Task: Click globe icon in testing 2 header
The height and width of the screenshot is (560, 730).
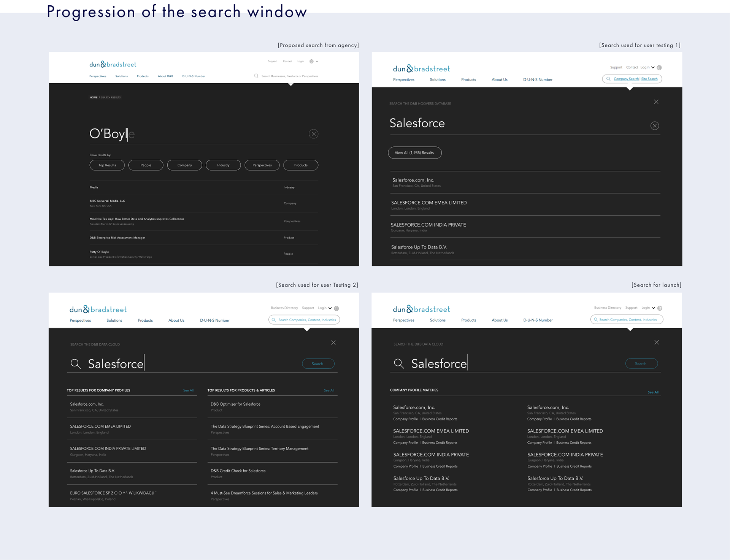Action: click(336, 308)
